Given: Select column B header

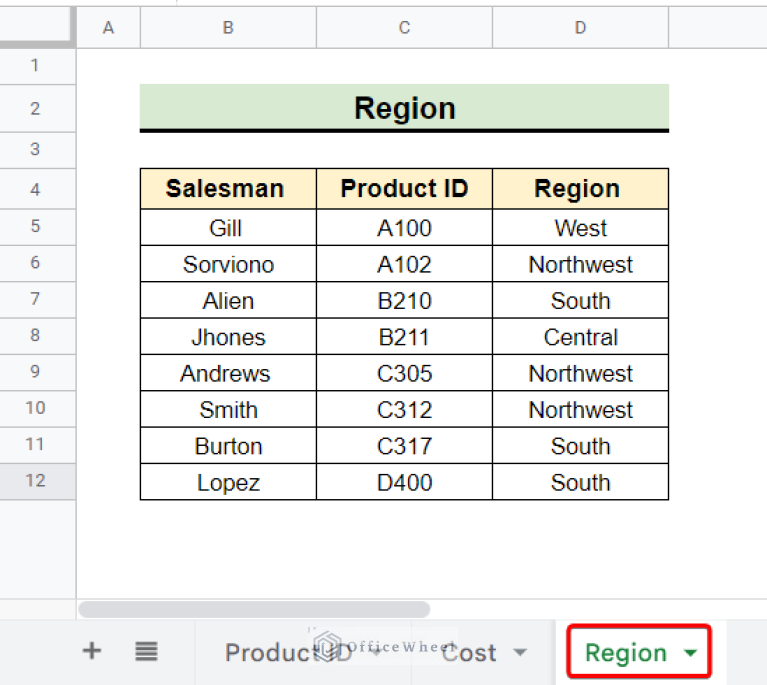Looking at the screenshot, I should (x=228, y=28).
